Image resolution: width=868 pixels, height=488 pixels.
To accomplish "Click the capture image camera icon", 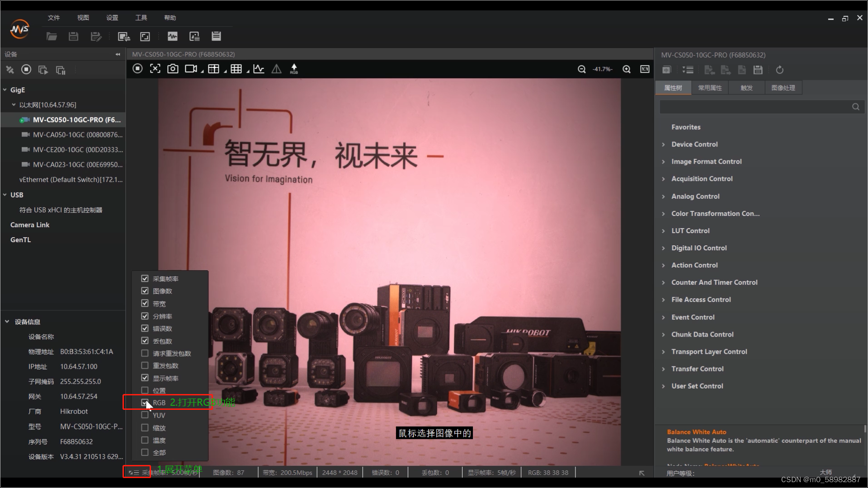I will [173, 69].
